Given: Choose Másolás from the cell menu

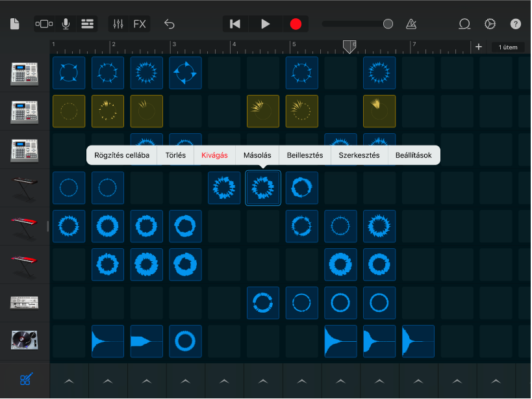Looking at the screenshot, I should pyautogui.click(x=257, y=155).
